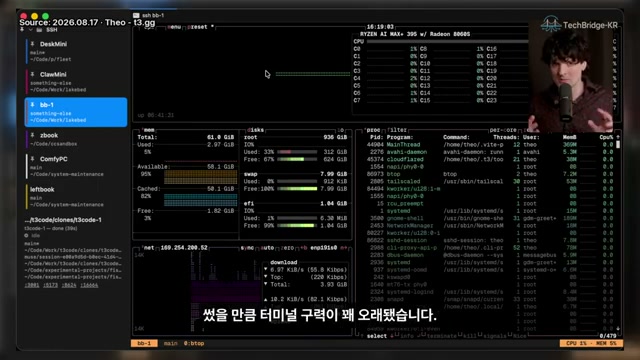
Task: Click the swap free bar
Action: pos(297,189)
